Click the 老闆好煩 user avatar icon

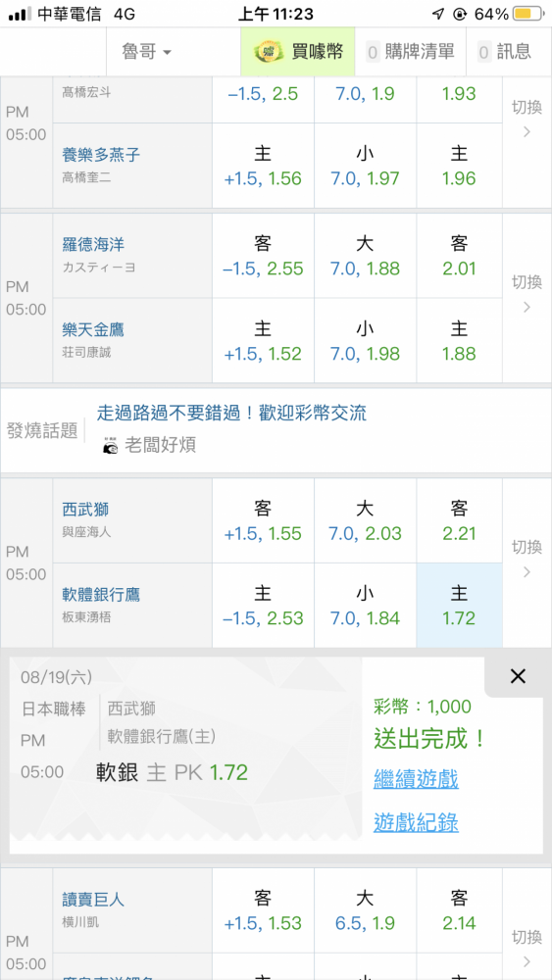pos(110,446)
